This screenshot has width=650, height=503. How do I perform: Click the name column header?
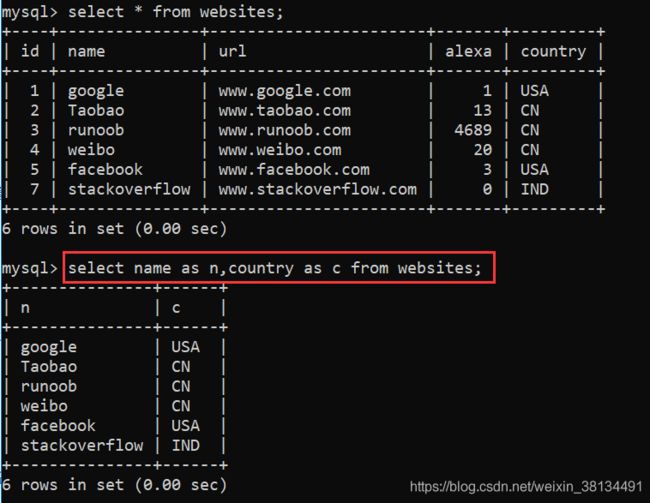click(86, 51)
